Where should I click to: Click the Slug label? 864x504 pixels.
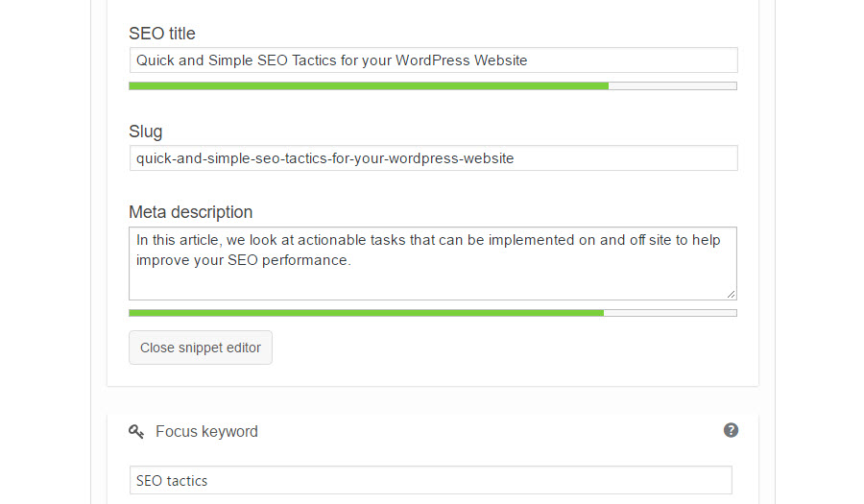click(x=146, y=132)
